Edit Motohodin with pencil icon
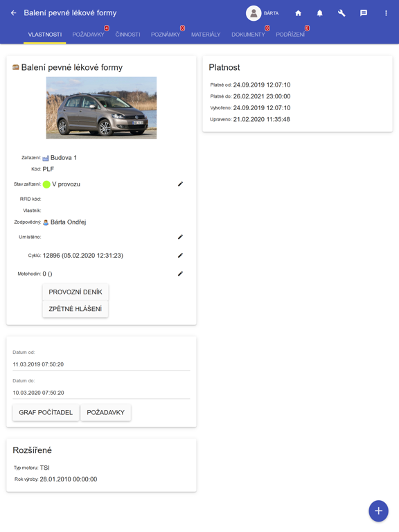The width and height of the screenshot is (399, 532). pos(180,274)
